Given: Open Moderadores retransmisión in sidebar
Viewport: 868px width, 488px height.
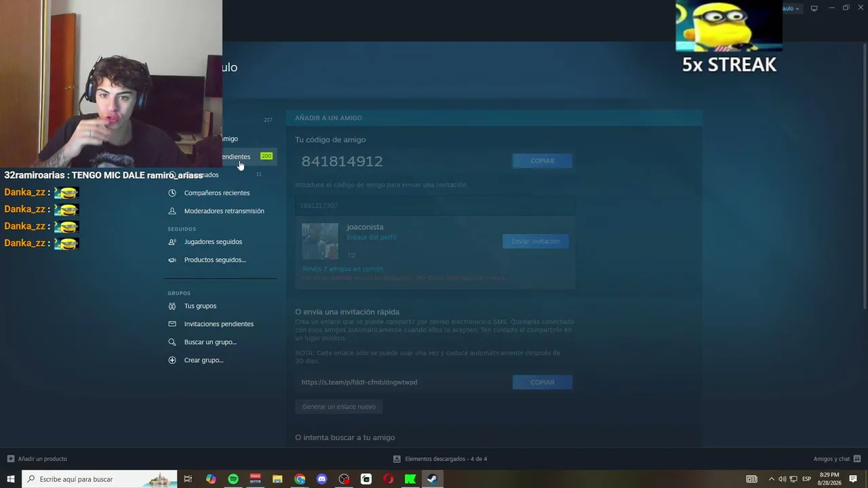Looking at the screenshot, I should (x=224, y=211).
